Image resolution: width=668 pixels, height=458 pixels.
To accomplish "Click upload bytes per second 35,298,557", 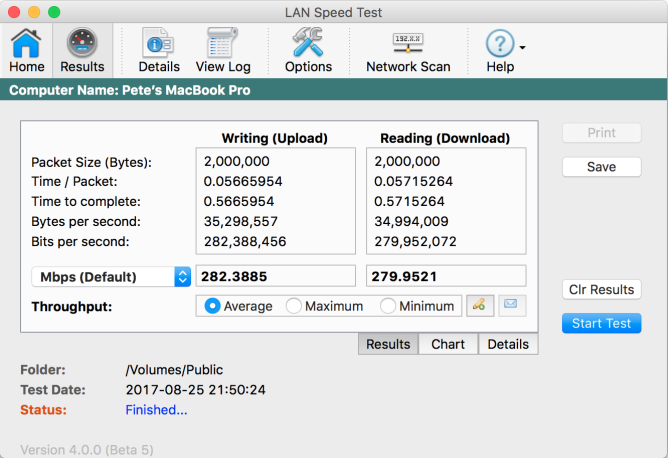I will click(x=241, y=222).
